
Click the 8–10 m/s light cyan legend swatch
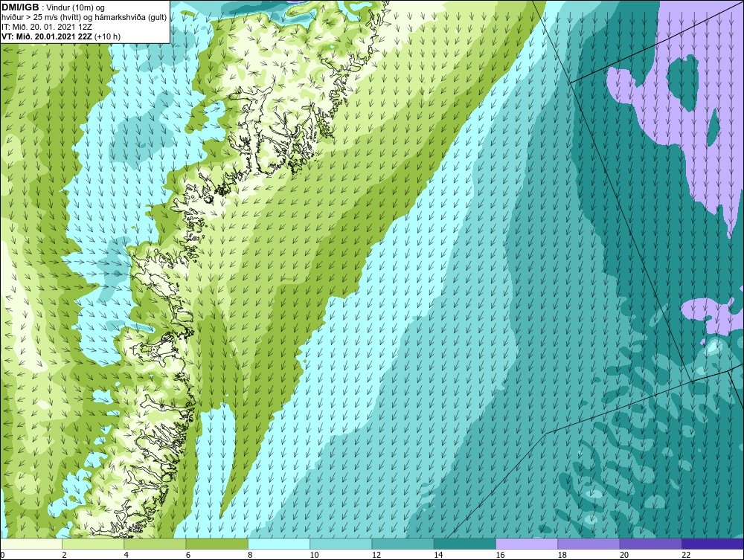279,544
